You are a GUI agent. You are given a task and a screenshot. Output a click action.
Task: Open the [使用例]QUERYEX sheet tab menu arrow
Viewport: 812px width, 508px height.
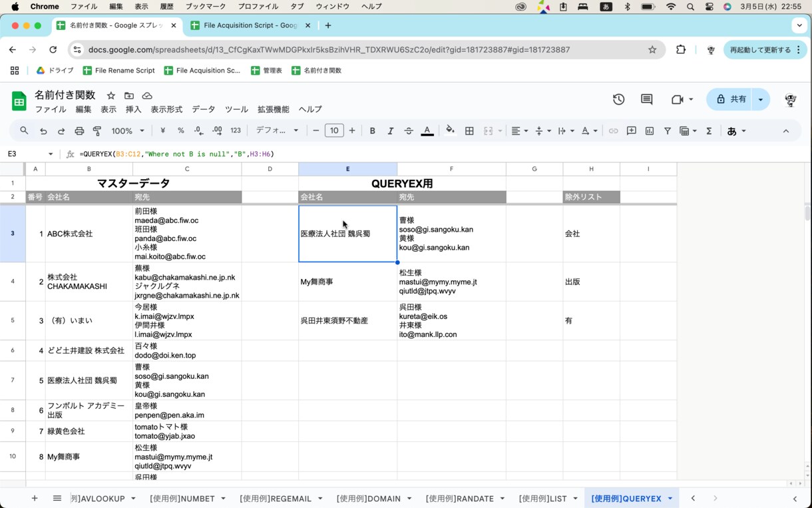pos(670,499)
